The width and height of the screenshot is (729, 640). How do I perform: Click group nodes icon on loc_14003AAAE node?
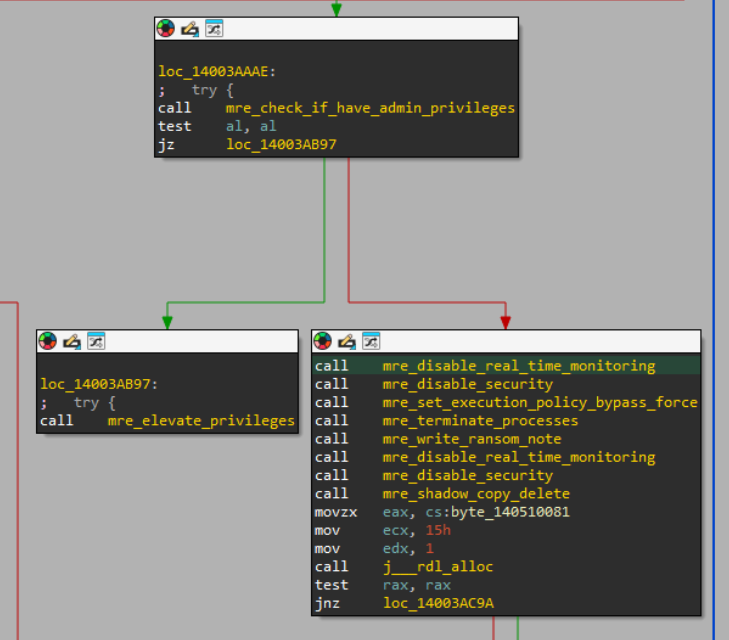pos(214,28)
